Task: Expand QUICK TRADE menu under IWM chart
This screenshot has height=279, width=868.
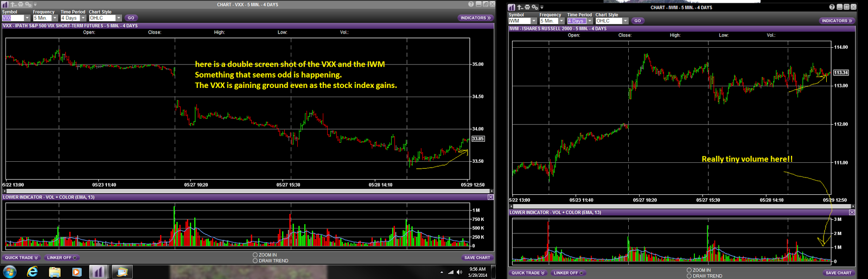Action: pos(528,273)
